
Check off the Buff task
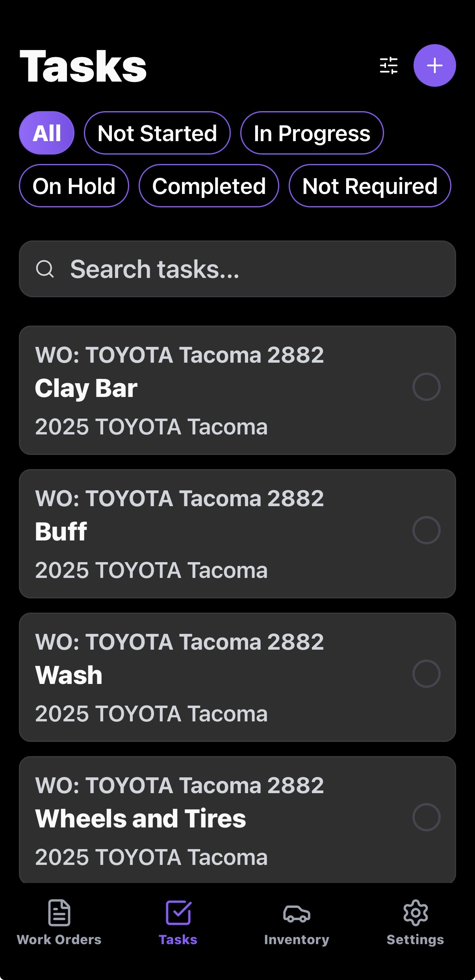pos(426,530)
